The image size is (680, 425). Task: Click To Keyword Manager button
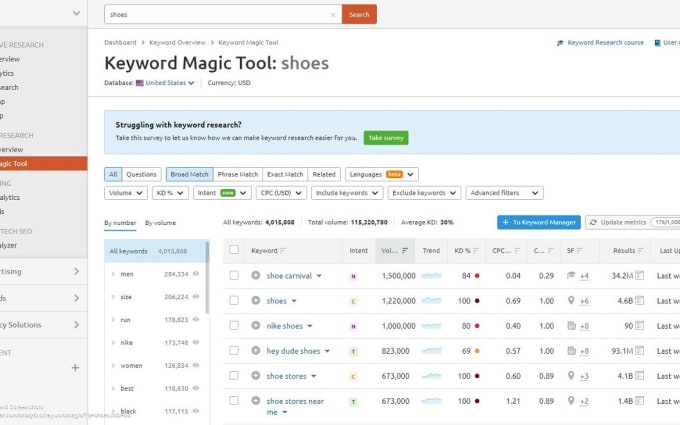[x=539, y=222]
